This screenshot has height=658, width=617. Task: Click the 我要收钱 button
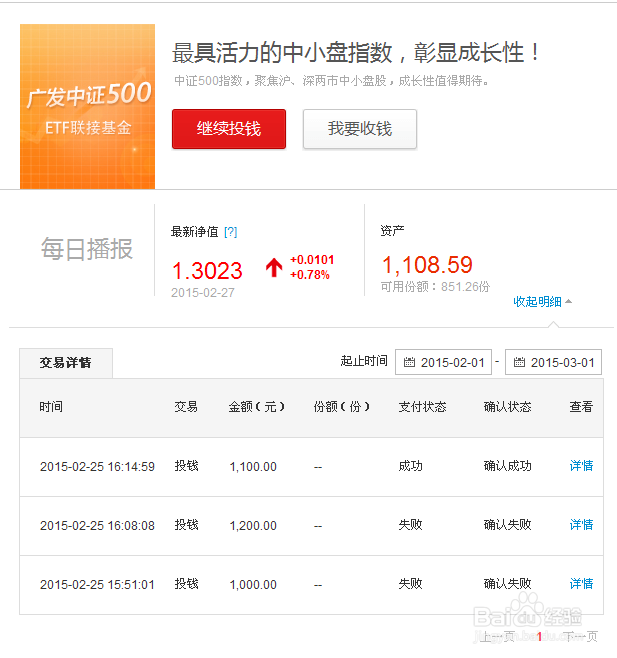coord(360,129)
